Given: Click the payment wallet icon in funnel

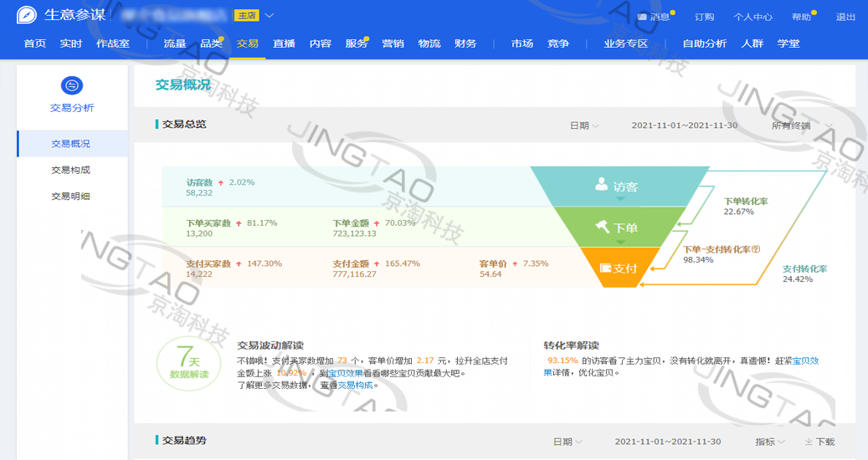Looking at the screenshot, I should click(x=606, y=268).
